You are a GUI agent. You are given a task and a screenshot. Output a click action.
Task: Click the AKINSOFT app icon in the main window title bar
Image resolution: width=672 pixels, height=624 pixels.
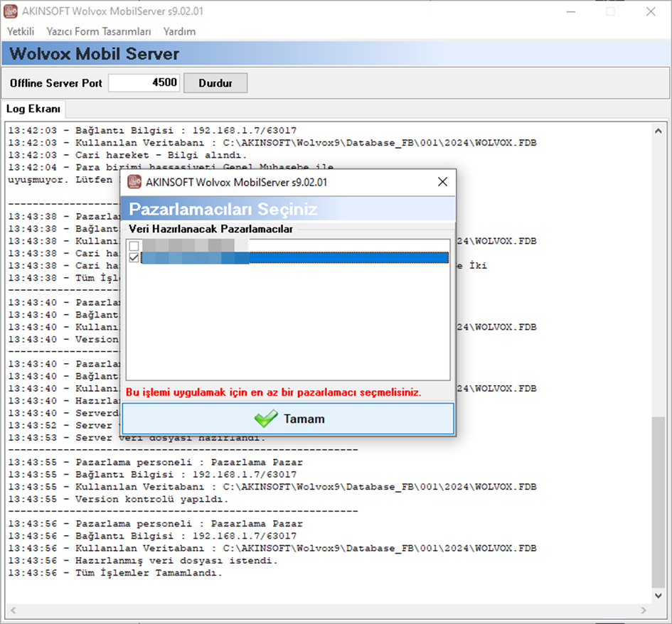11,11
